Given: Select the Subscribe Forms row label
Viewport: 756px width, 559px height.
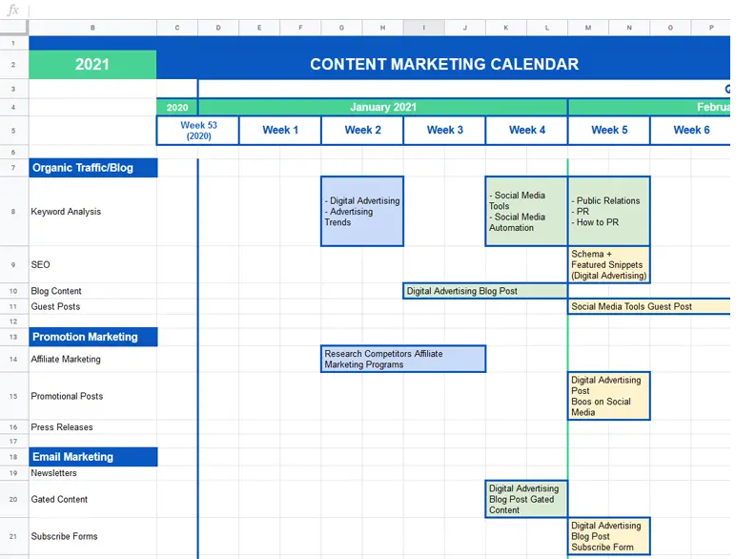Looking at the screenshot, I should click(64, 536).
